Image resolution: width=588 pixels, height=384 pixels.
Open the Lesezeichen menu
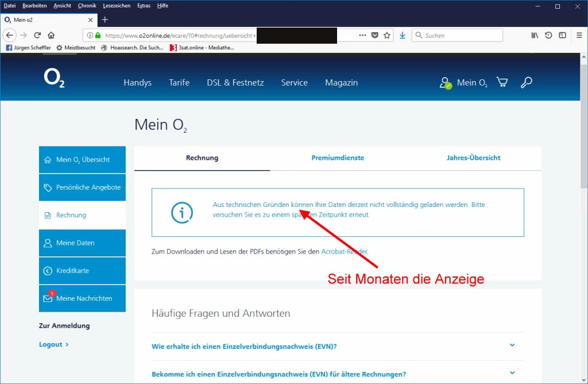point(117,6)
